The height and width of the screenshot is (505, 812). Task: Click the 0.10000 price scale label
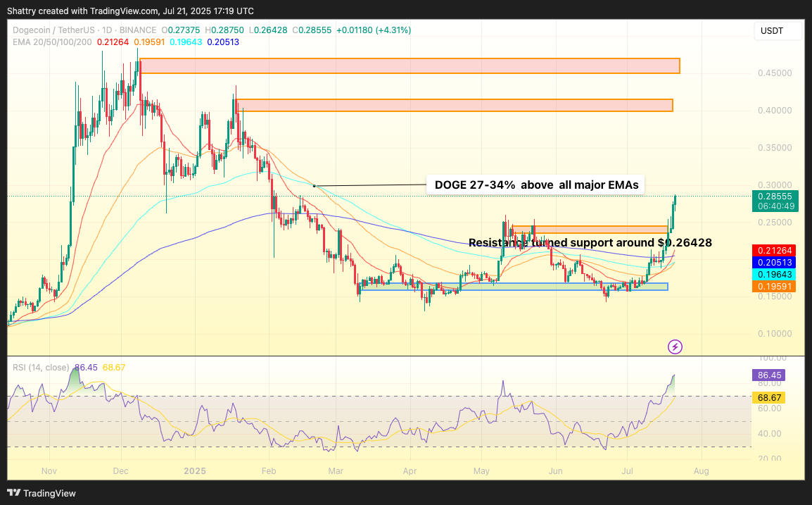[775, 333]
